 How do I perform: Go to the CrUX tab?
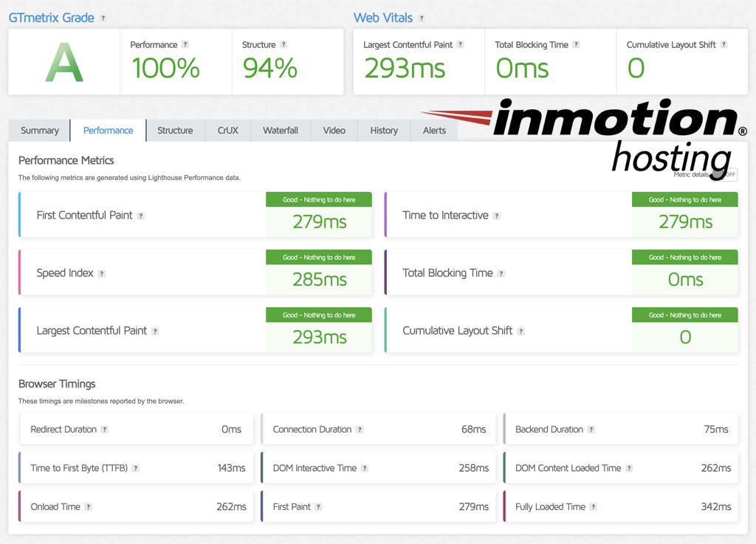(228, 131)
